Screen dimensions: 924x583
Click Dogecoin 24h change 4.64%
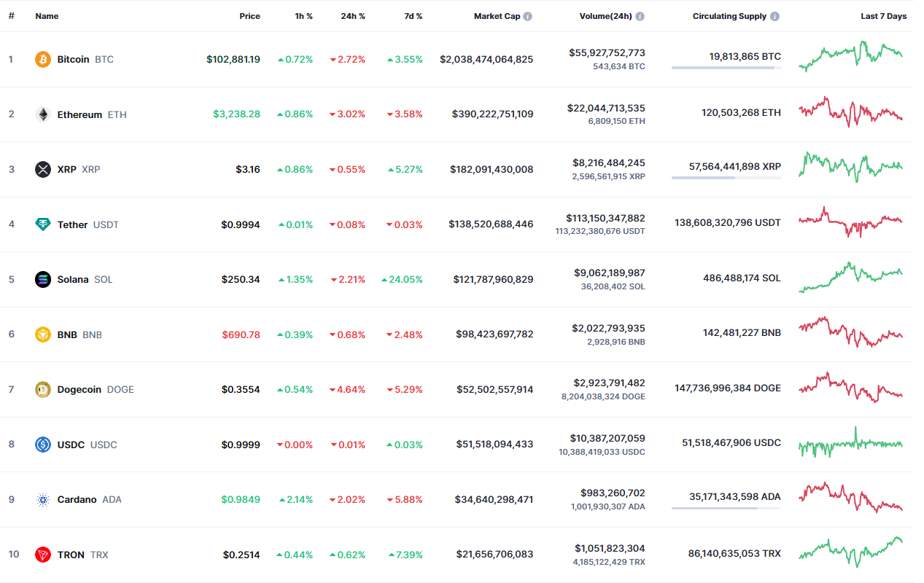[x=348, y=389]
